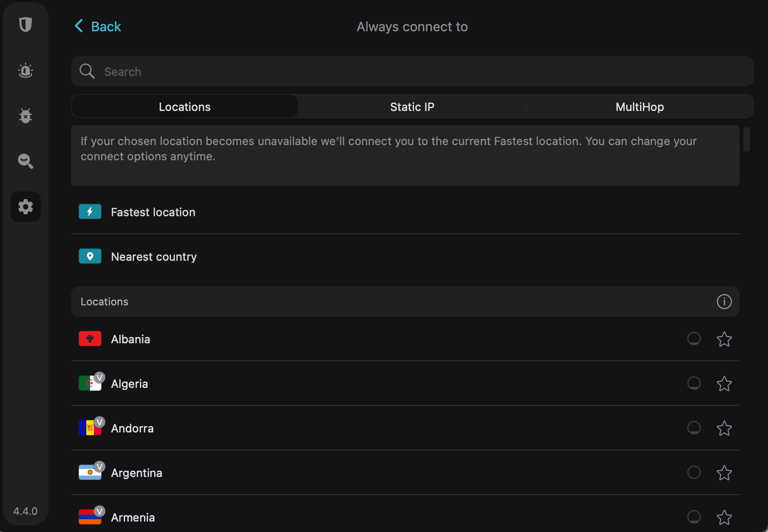
Task: Open the VPN section via the shield icon
Action: coord(25,25)
